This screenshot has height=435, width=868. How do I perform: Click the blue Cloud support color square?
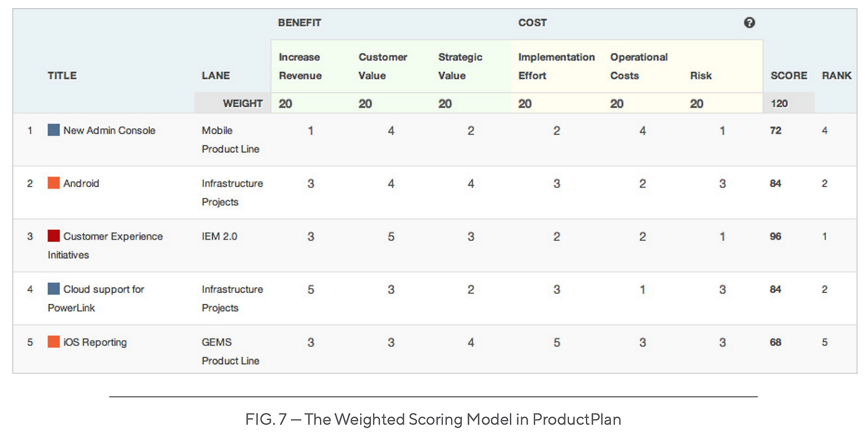click(54, 289)
